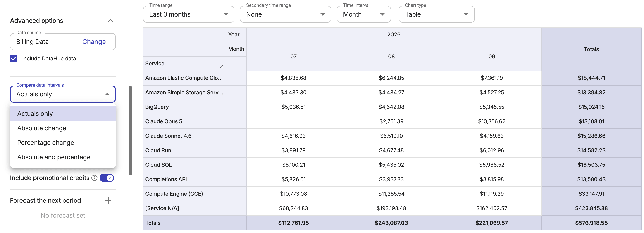Select the Cloud Run row label
Screen dimensions: 644x233
[x=195, y=150]
